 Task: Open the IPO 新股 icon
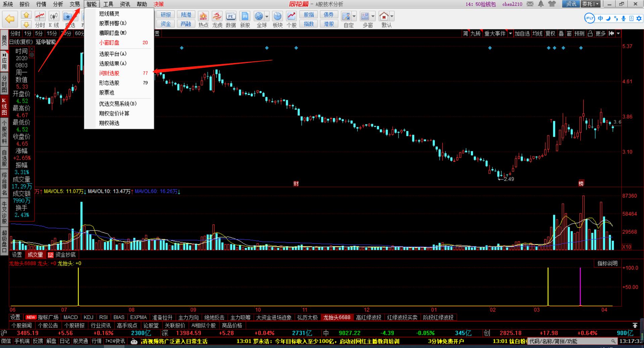tap(245, 19)
